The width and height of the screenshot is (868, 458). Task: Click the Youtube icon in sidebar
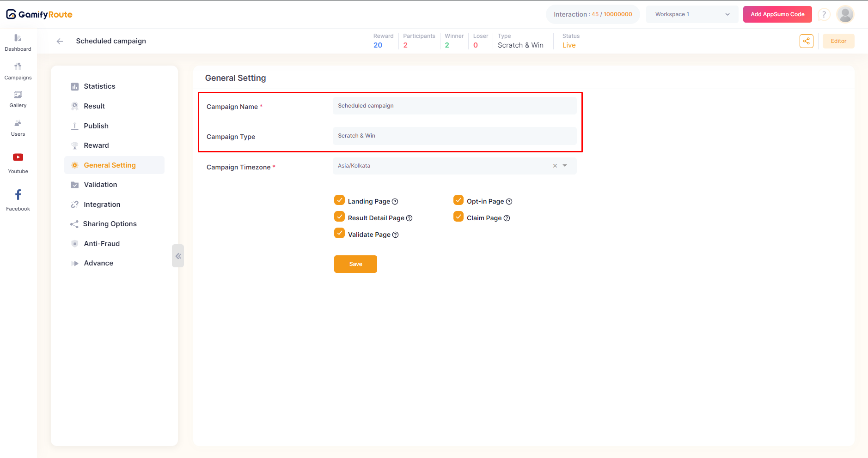[x=18, y=157]
